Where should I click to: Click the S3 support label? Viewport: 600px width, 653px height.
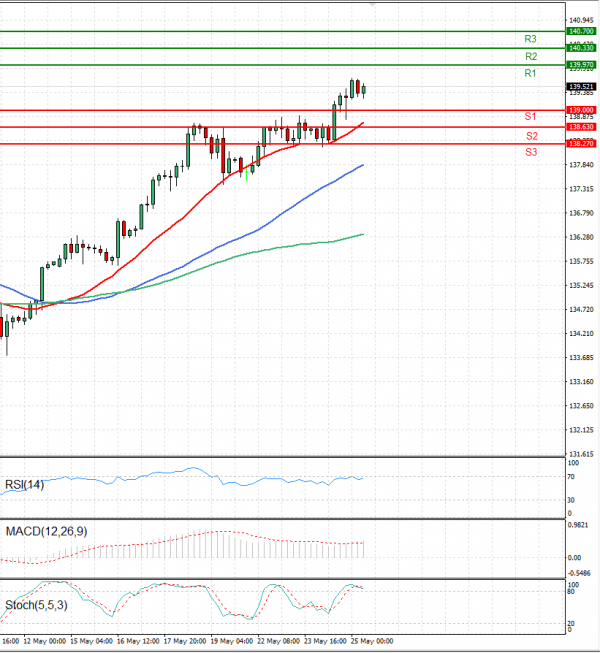click(531, 152)
